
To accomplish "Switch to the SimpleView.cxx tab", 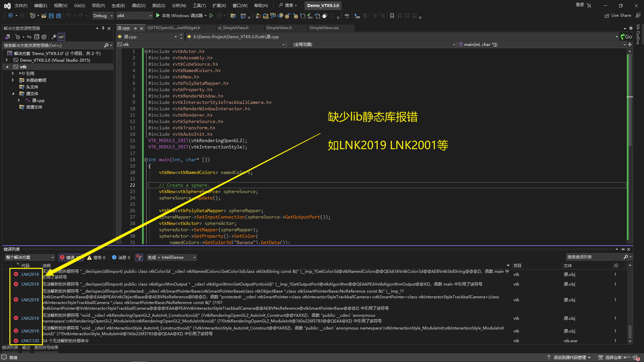I will [x=324, y=28].
